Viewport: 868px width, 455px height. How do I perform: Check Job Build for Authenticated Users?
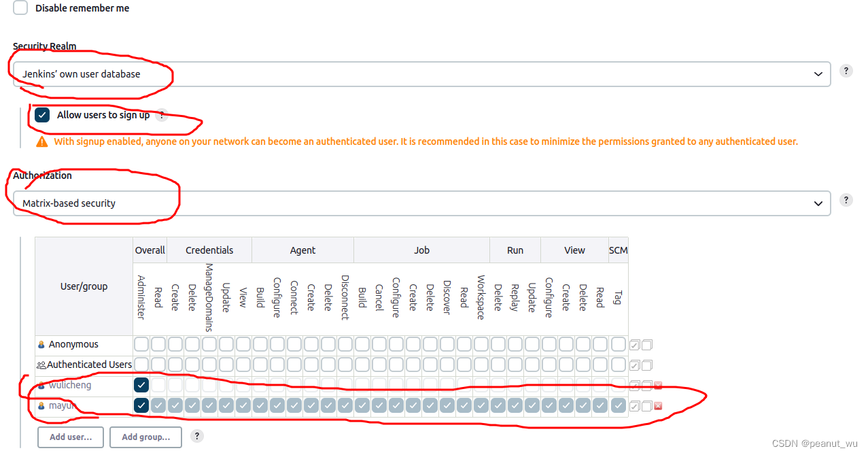362,365
